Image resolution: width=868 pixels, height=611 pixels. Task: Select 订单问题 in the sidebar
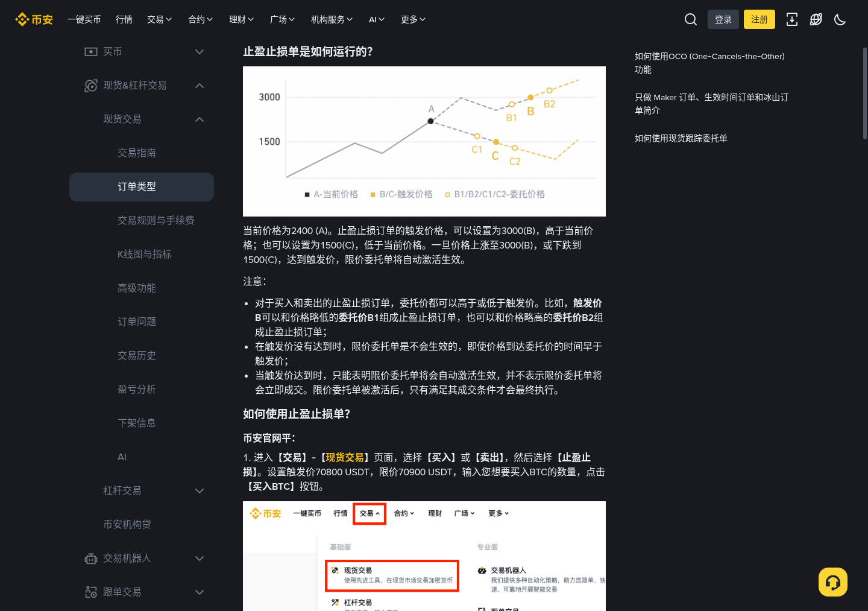[137, 322]
